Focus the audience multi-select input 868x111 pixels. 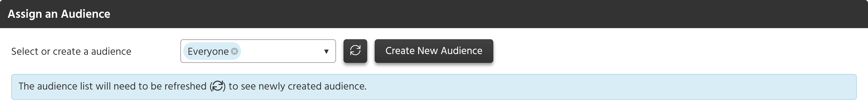[258, 51]
